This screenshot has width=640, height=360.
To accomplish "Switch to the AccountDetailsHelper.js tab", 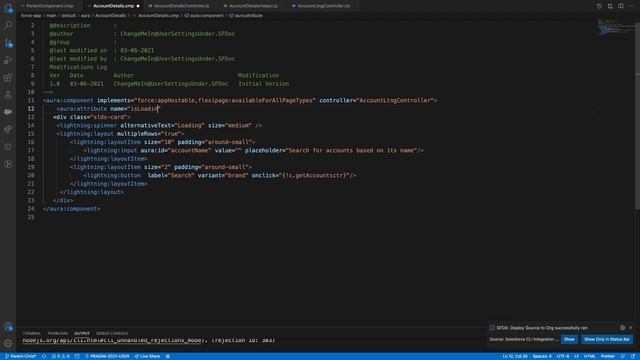I will tap(253, 6).
